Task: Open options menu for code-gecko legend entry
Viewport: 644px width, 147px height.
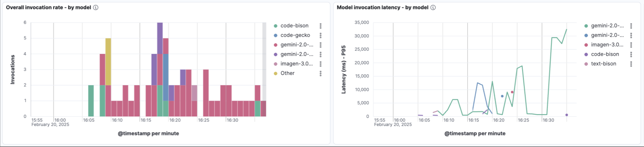Action: (321, 36)
